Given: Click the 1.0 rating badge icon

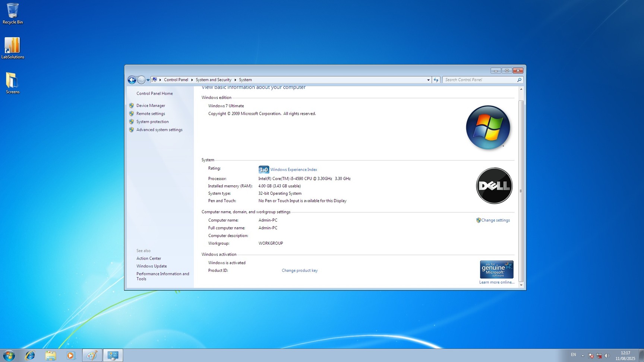Looking at the screenshot, I should pos(263,169).
